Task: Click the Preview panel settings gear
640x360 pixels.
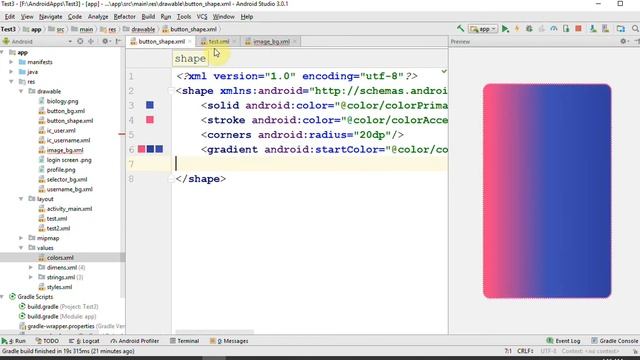Action: (x=623, y=41)
